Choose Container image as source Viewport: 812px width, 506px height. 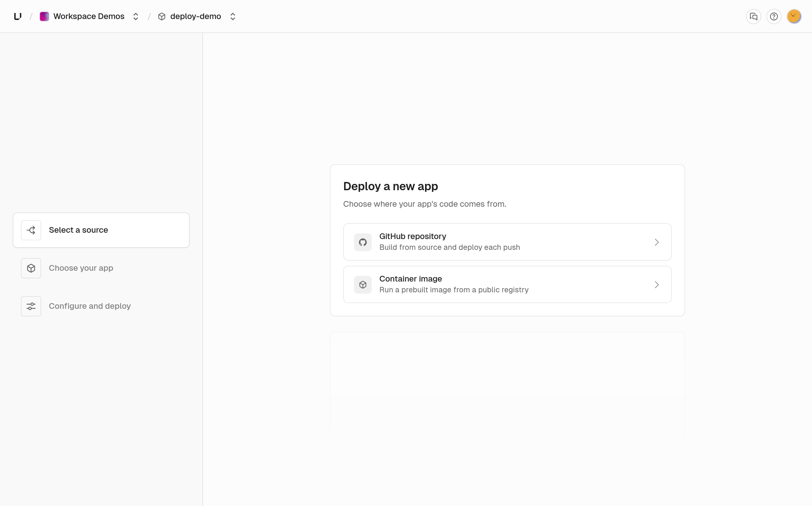pos(507,284)
